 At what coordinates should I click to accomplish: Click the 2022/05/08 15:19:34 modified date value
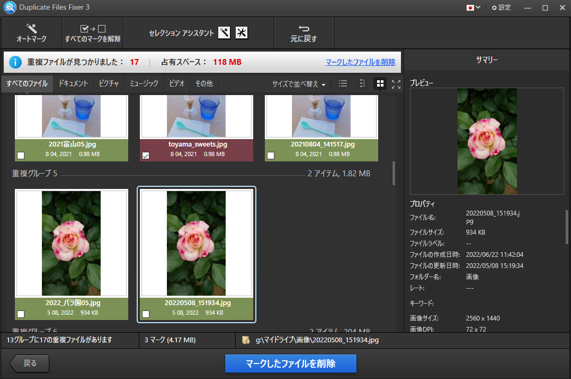click(494, 266)
